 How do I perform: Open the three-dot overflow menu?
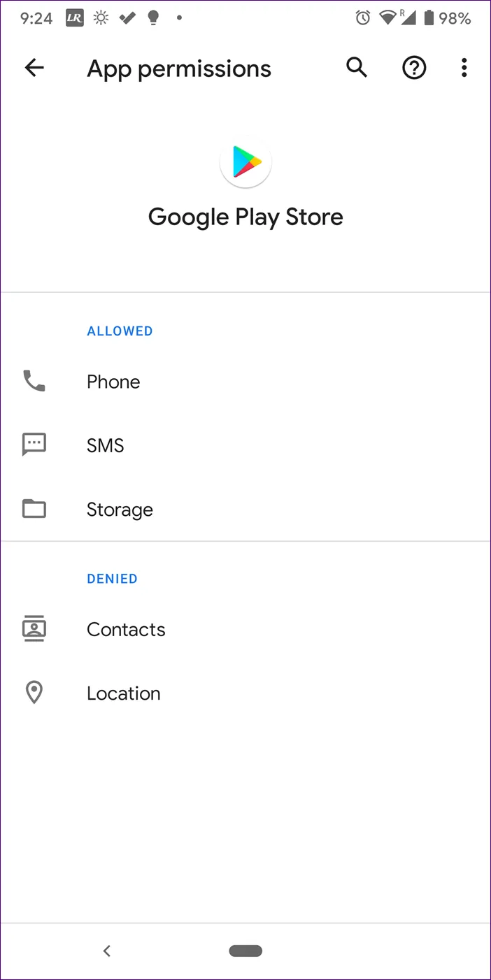click(464, 68)
